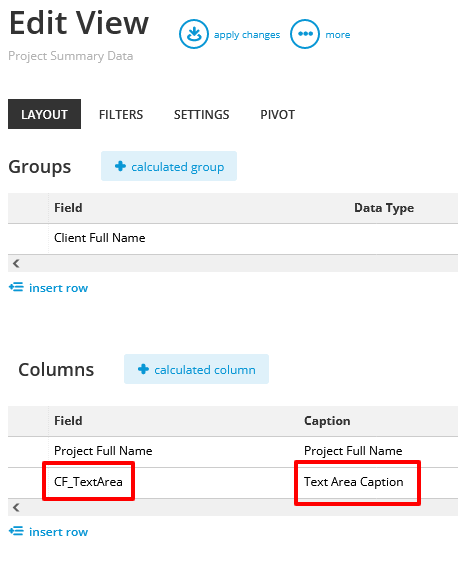Select the Client Full Name group row
458x570 pixels.
tap(233, 238)
